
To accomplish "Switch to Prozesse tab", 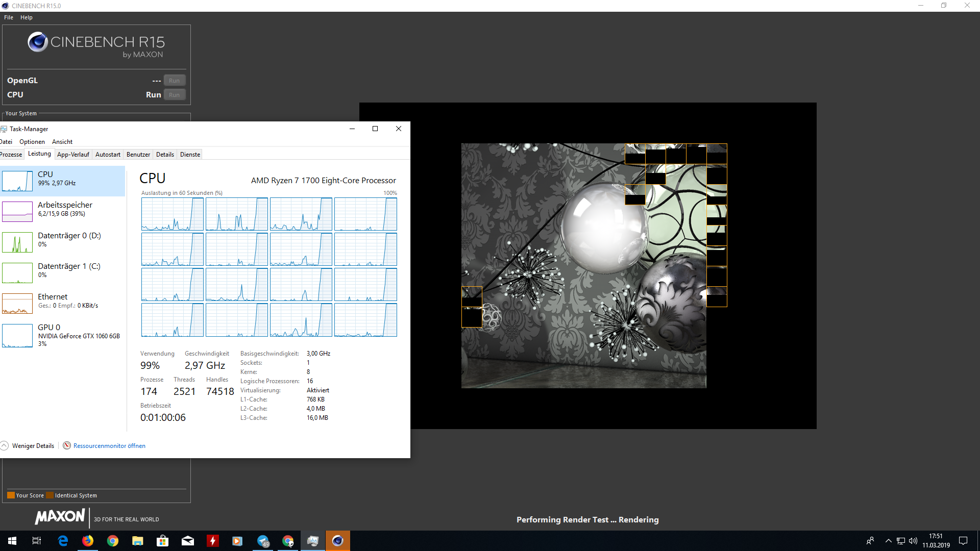I will pyautogui.click(x=11, y=155).
